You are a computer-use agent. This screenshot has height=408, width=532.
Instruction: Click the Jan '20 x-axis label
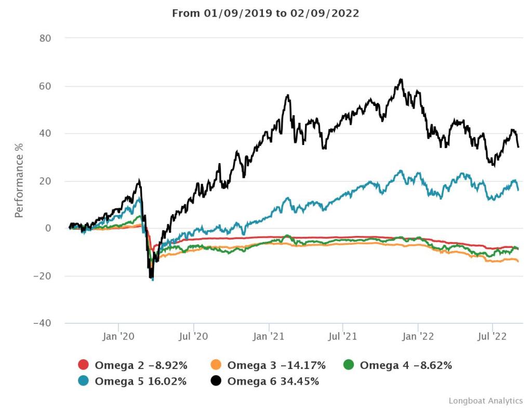point(118,336)
